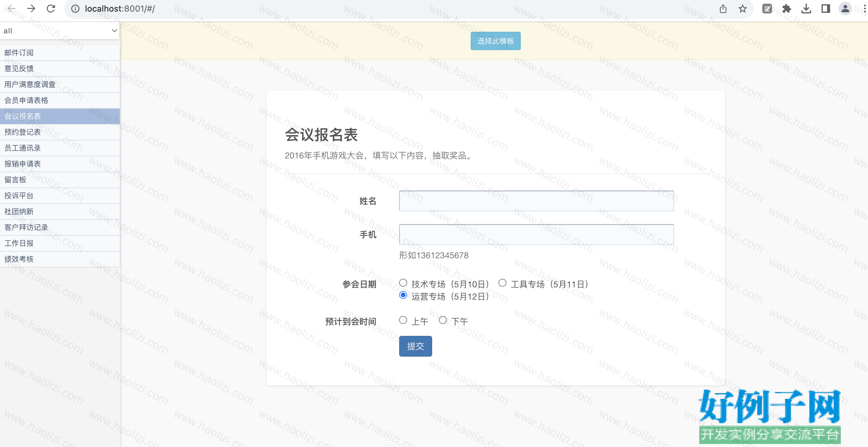The height and width of the screenshot is (447, 868).
Task: Open 报销申请表 in the sidebar list
Action: [x=60, y=164]
